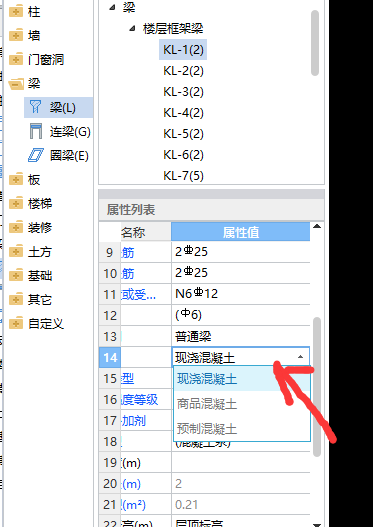The height and width of the screenshot is (527, 373).
Task: Click row 21 value 0.21
Action: tap(241, 505)
